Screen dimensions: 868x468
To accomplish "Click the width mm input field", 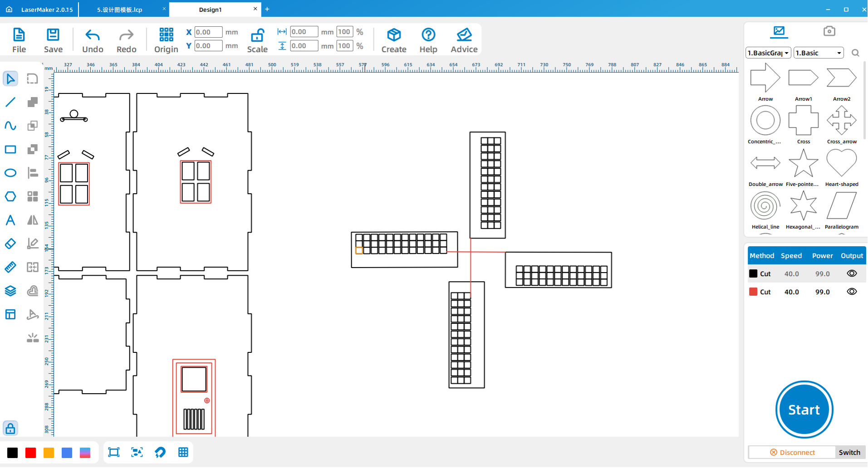I will point(304,32).
